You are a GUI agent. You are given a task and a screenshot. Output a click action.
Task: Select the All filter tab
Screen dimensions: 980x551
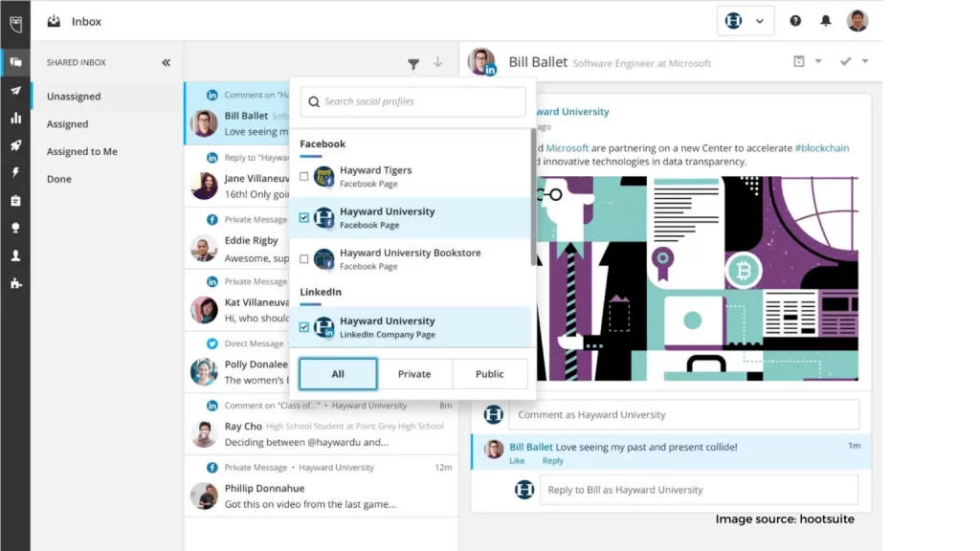click(x=338, y=374)
